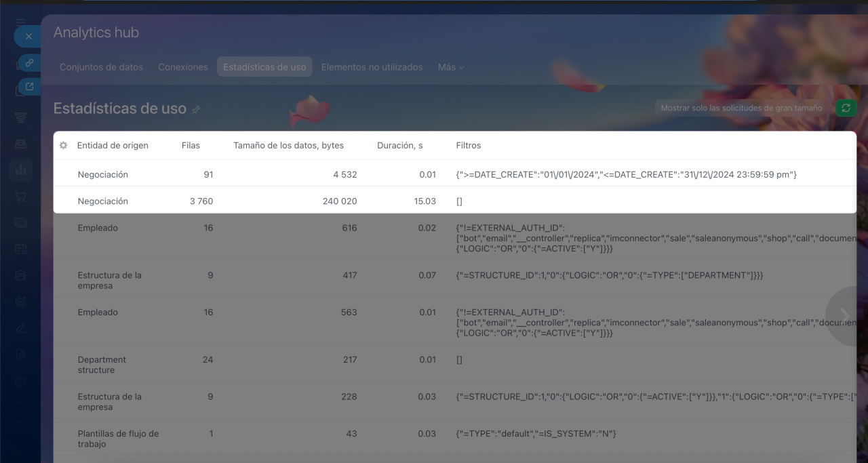Click the right arrow to scroll table

pyautogui.click(x=845, y=316)
